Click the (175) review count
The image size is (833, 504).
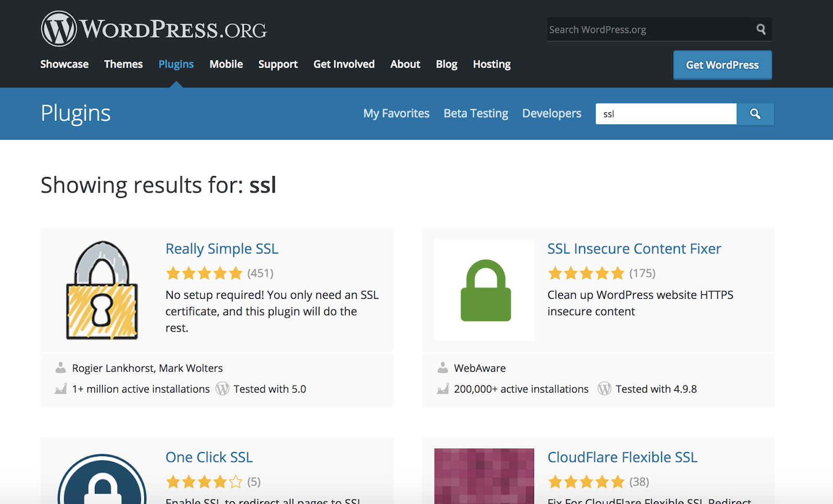pos(642,273)
